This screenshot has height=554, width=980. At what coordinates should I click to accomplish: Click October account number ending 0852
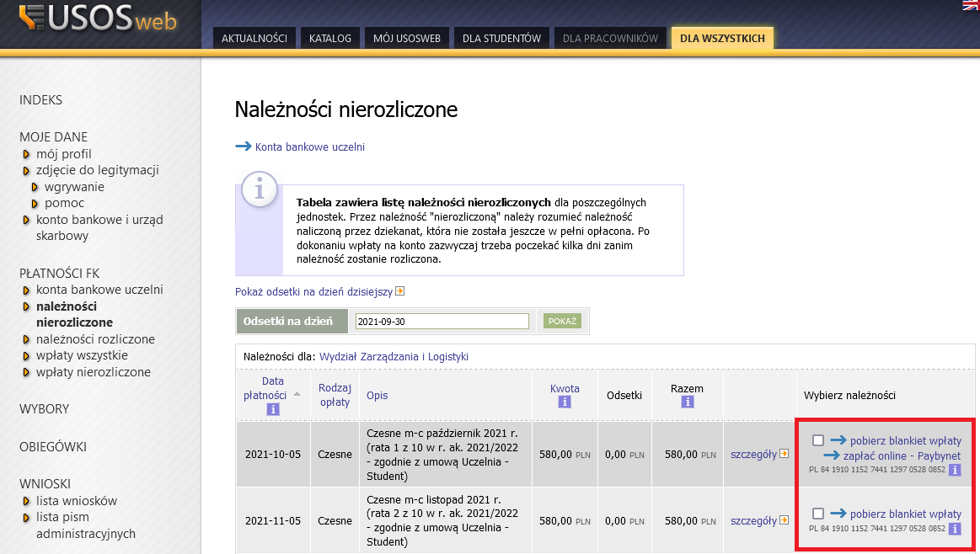point(877,470)
